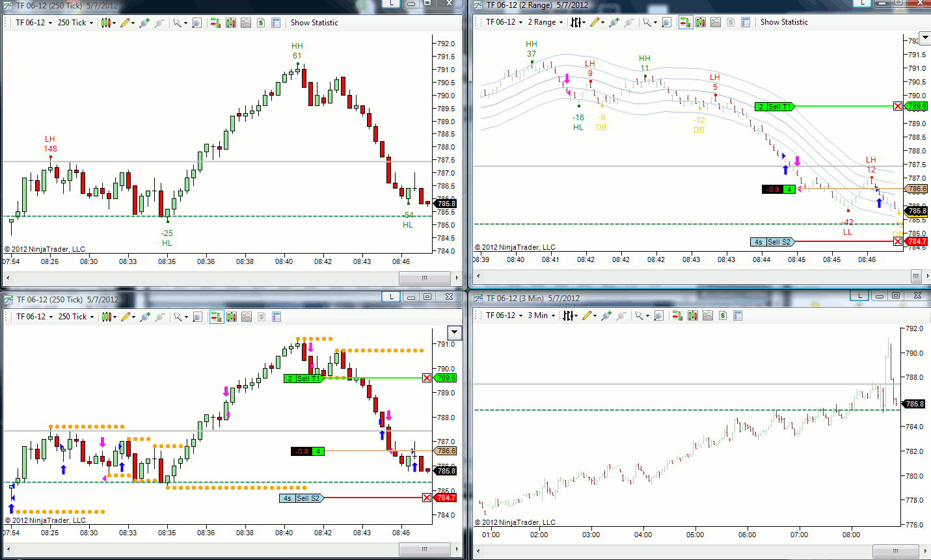931x560 pixels.
Task: Toggle the L link button on 2 Range window
Action: click(x=862, y=3)
